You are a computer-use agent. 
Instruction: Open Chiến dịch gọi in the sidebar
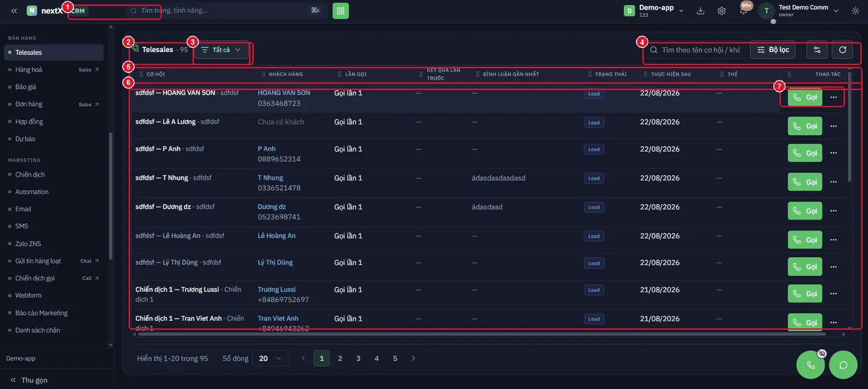click(35, 278)
